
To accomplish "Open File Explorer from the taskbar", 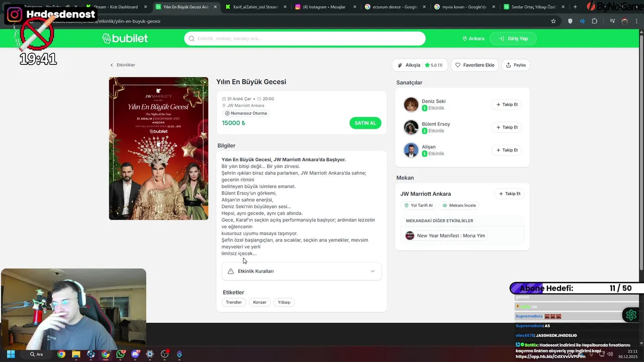I will coord(76,354).
